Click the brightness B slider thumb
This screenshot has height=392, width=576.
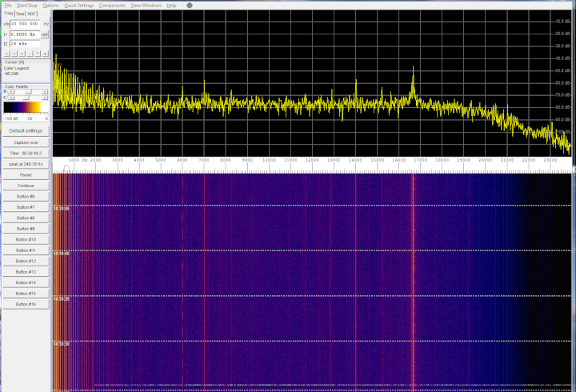pos(28,91)
